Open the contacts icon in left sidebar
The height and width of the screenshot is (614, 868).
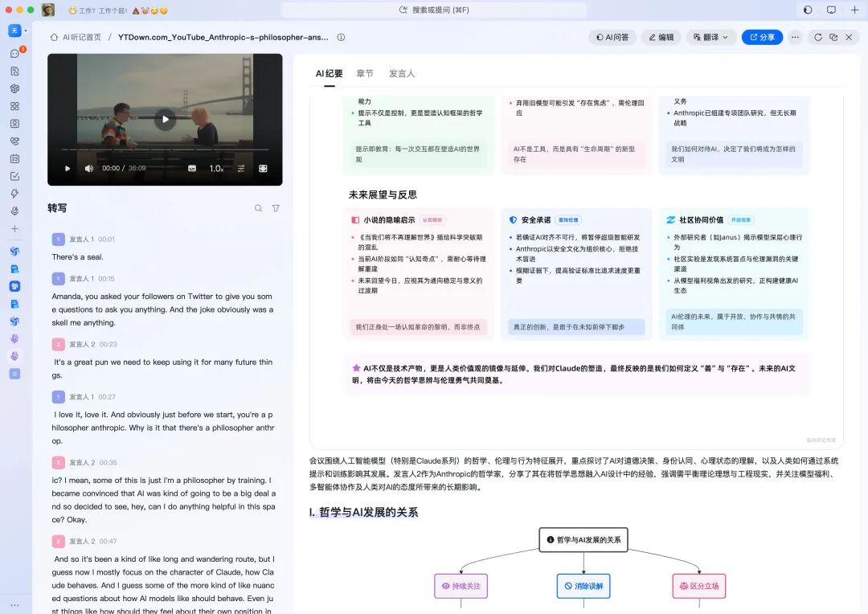pyautogui.click(x=15, y=124)
